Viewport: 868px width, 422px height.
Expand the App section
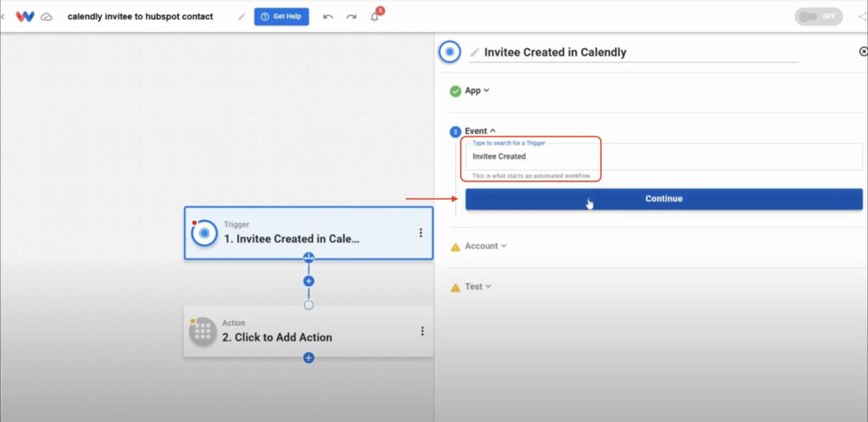point(476,90)
